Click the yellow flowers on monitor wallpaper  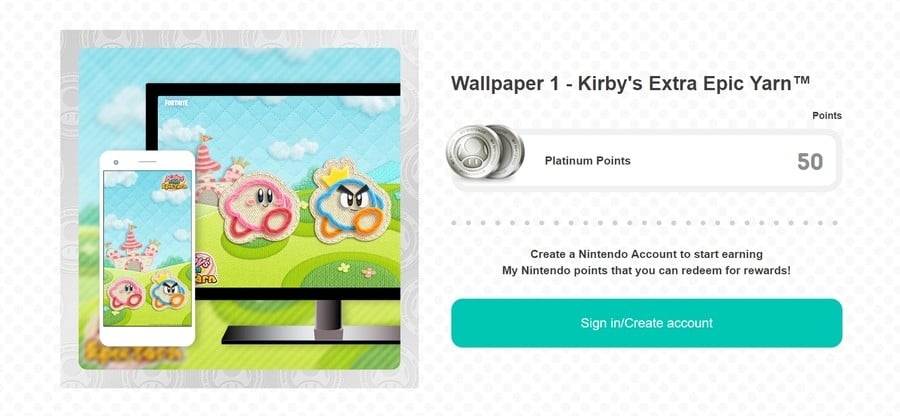tap(357, 270)
